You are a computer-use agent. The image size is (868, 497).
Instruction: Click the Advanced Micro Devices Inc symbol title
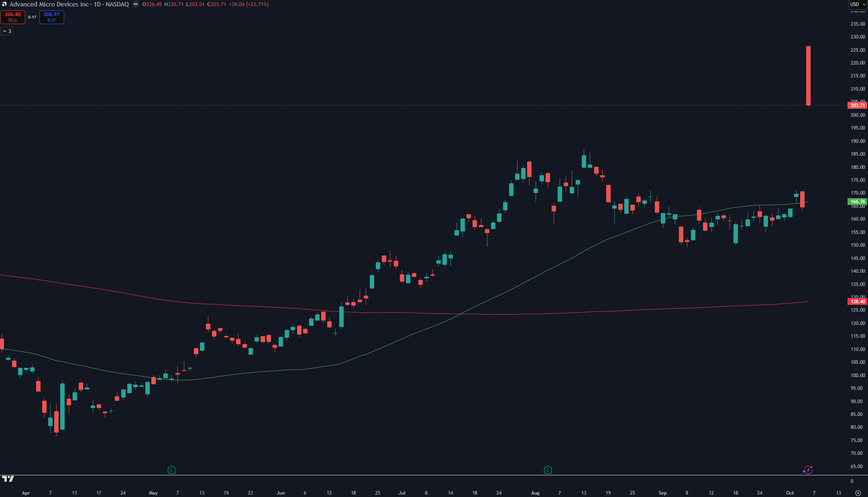49,4
